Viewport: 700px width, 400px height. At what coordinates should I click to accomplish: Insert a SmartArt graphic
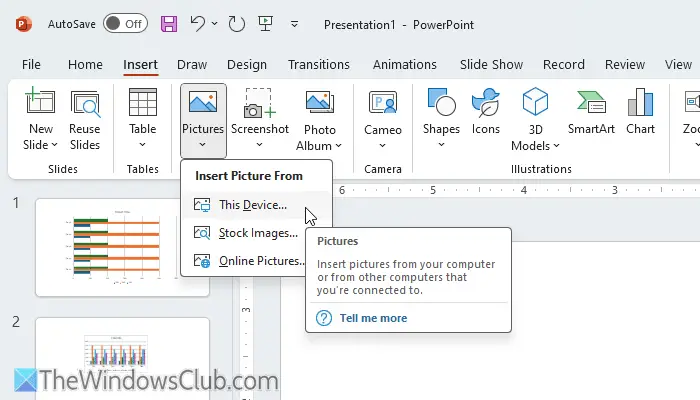[591, 112]
